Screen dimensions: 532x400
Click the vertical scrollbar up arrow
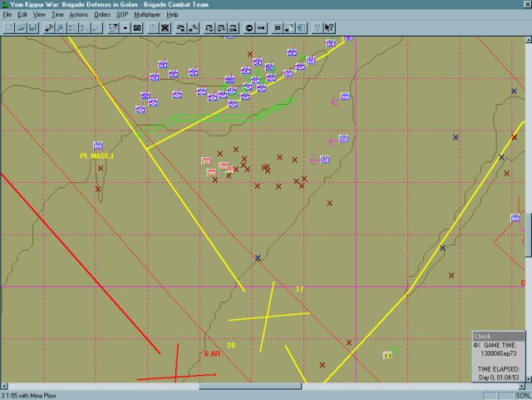529,40
